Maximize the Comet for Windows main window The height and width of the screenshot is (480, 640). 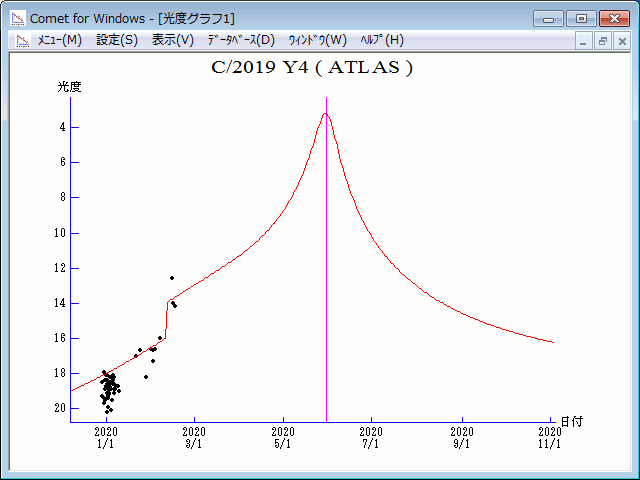coord(581,19)
